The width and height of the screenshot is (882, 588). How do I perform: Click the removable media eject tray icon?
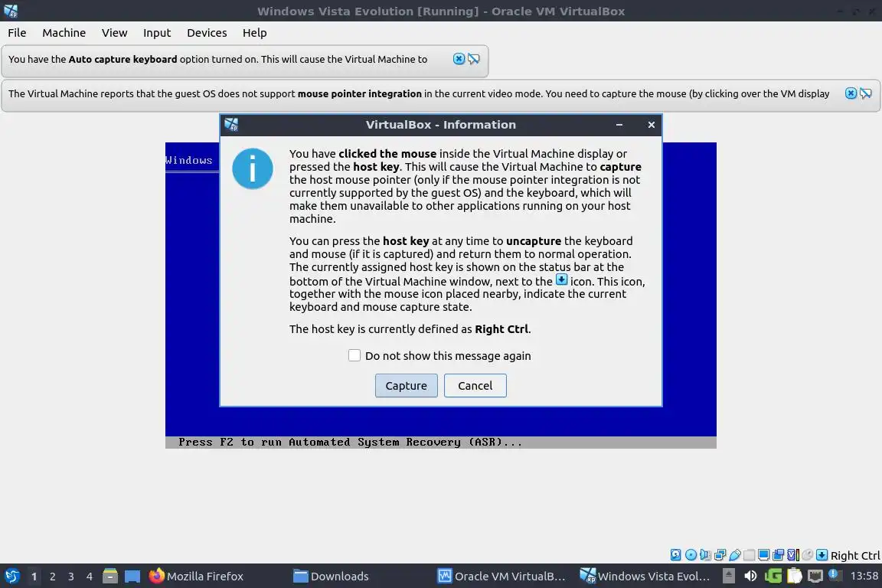click(x=728, y=576)
